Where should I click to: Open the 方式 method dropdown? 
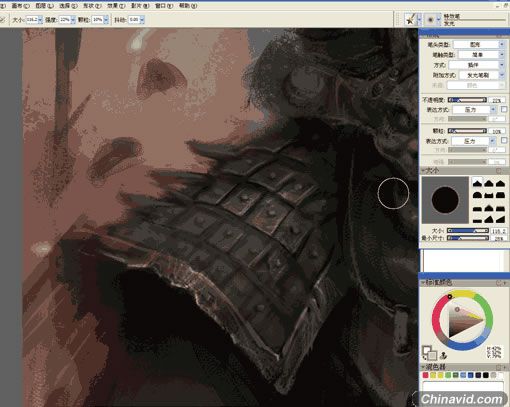tap(476, 65)
